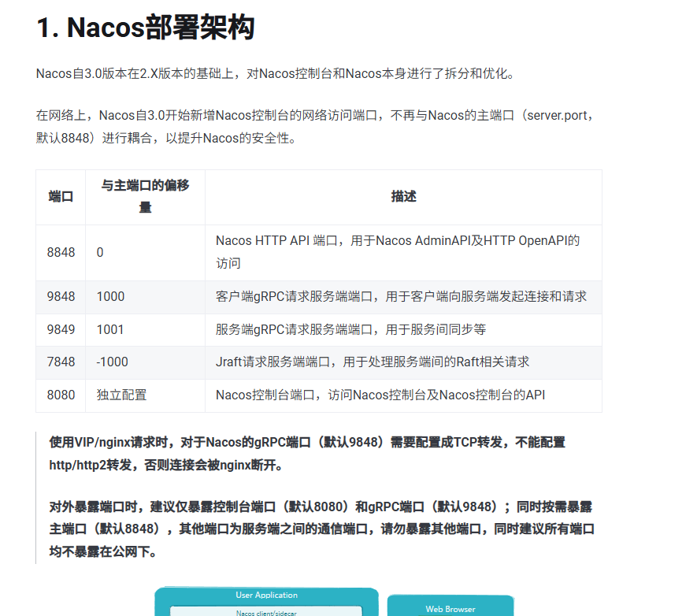Click description 'Nacos控制台端口' cell
This screenshot has width=697, height=616.
pyautogui.click(x=403, y=395)
